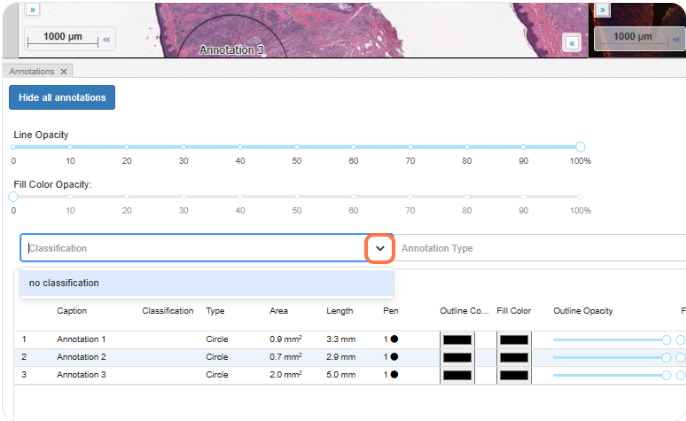Expand the top-left double-arrow panel icon
686x421 pixels.
tap(33, 9)
